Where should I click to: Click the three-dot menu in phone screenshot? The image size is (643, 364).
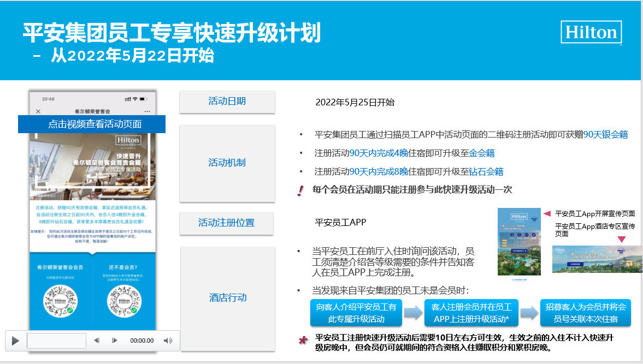147,111
